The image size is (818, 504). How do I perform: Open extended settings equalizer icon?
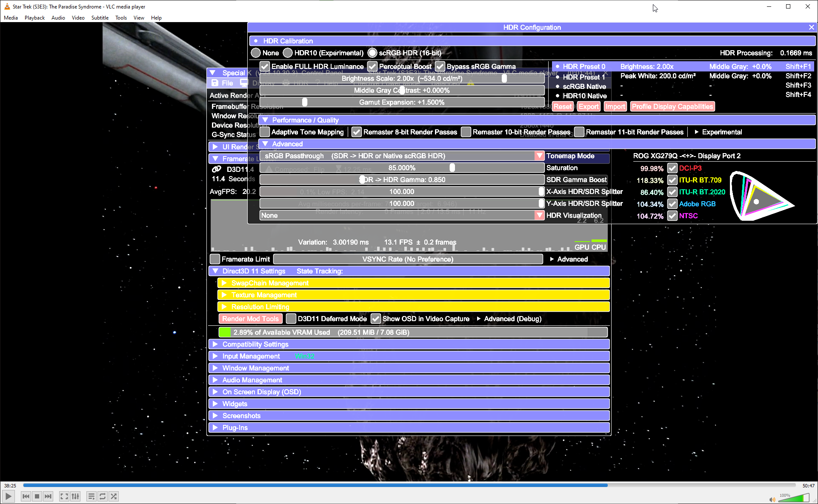75,496
